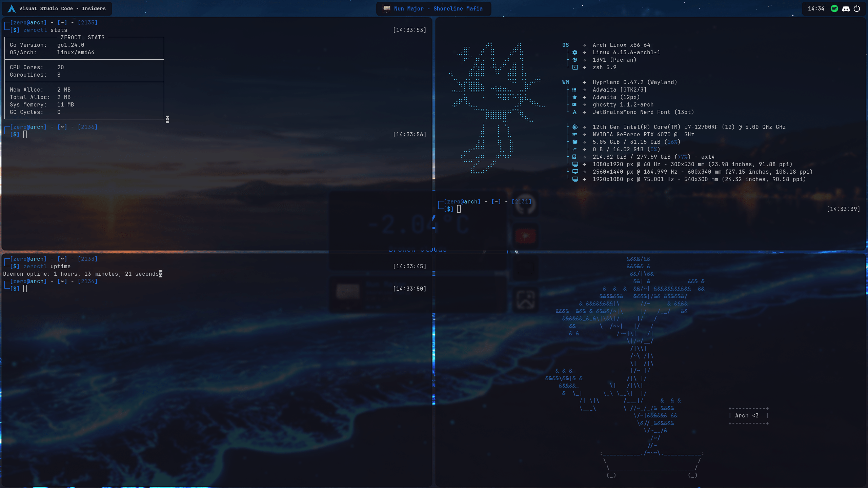Click the [14:33:39] timestamp in fetch terminal

click(x=843, y=209)
